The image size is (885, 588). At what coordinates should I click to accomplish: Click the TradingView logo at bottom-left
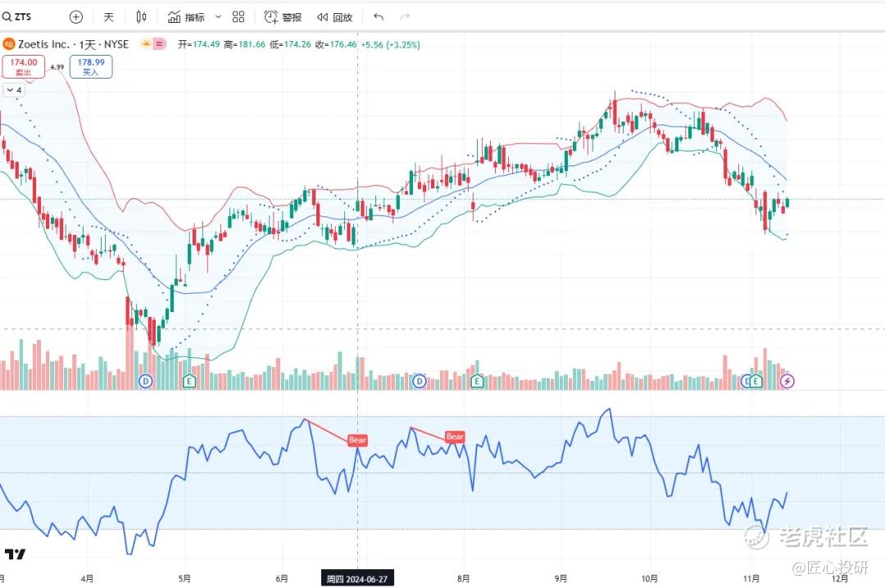point(16,554)
